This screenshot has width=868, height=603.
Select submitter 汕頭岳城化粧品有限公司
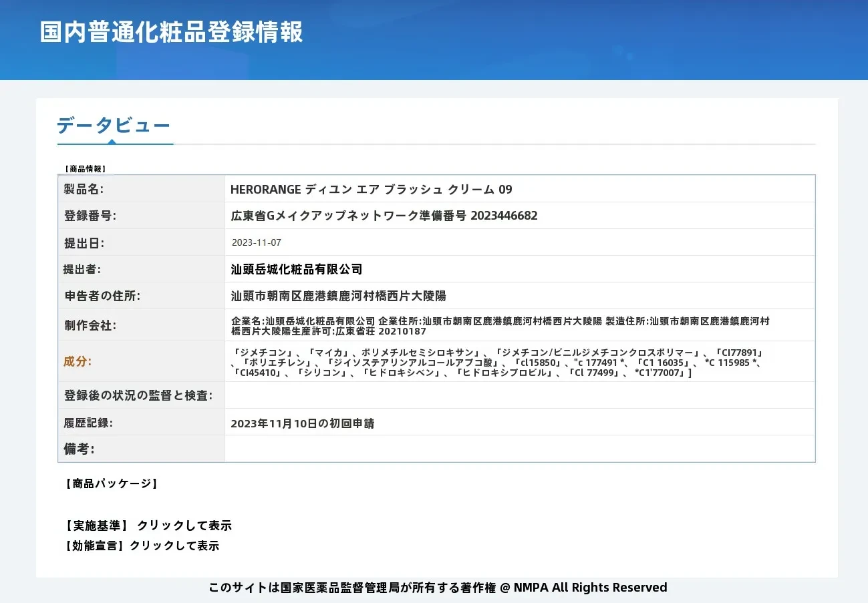(297, 269)
